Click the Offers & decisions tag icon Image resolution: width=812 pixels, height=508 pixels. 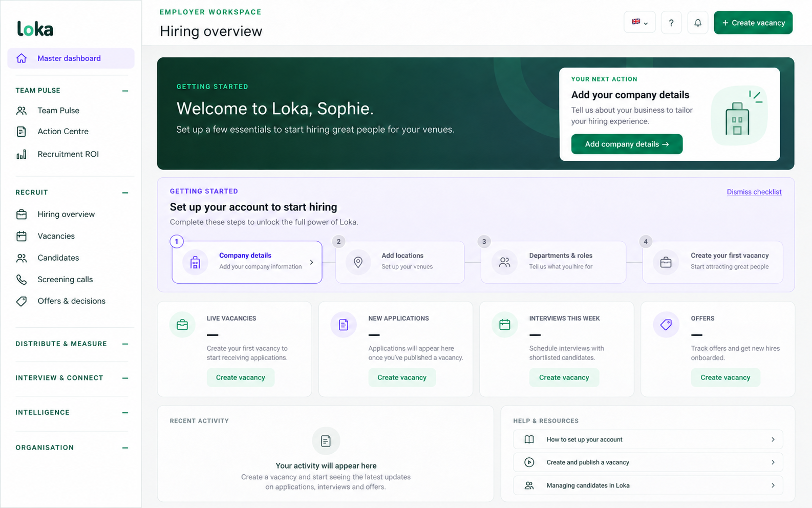[22, 301]
